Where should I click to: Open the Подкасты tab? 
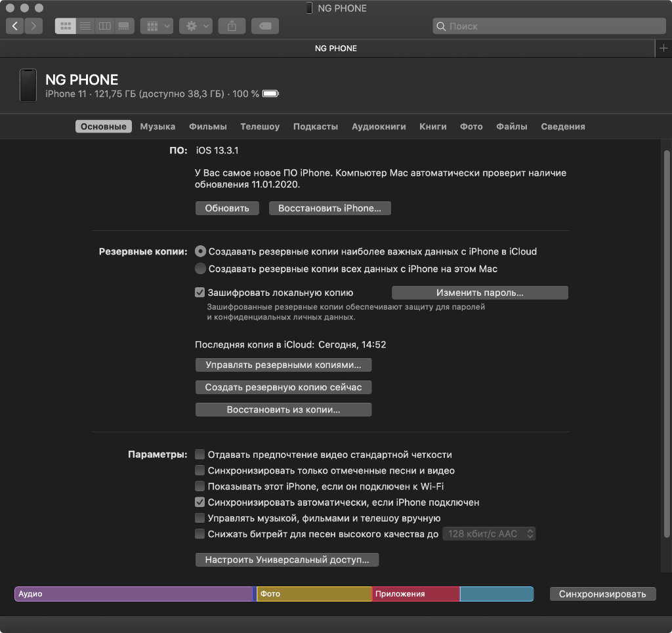(x=316, y=127)
